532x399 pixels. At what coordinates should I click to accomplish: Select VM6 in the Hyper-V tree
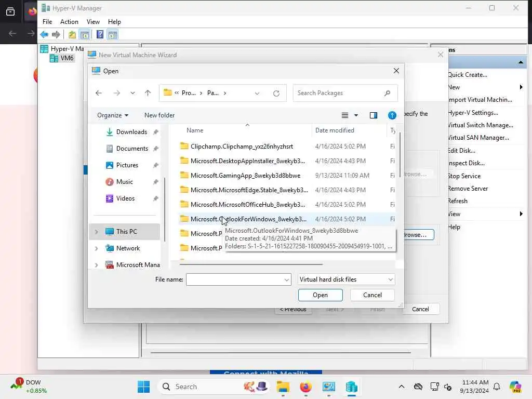[66, 58]
